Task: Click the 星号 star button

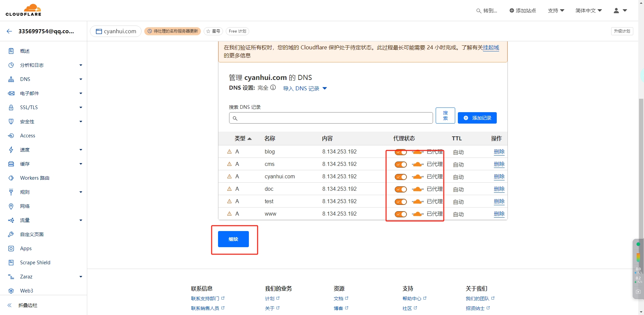Action: click(x=213, y=31)
